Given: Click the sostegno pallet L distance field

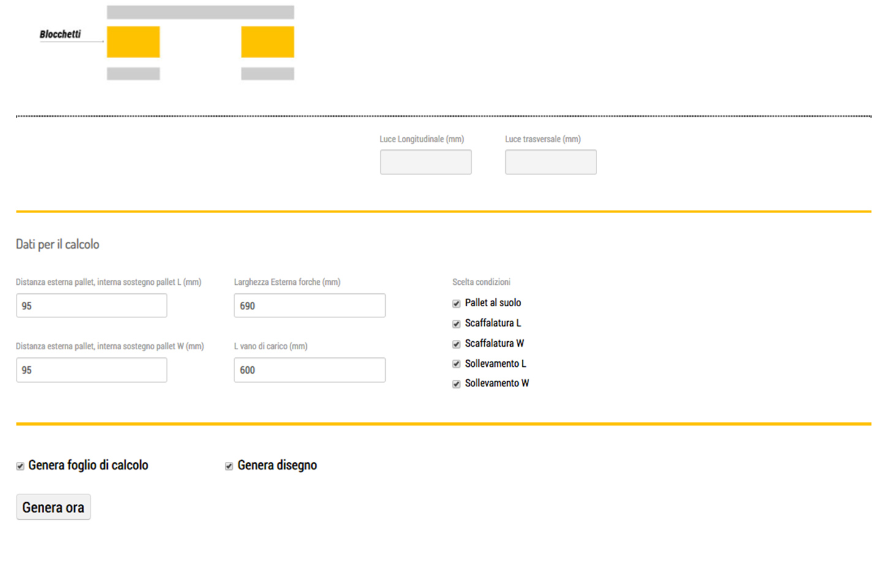Looking at the screenshot, I should [x=91, y=306].
